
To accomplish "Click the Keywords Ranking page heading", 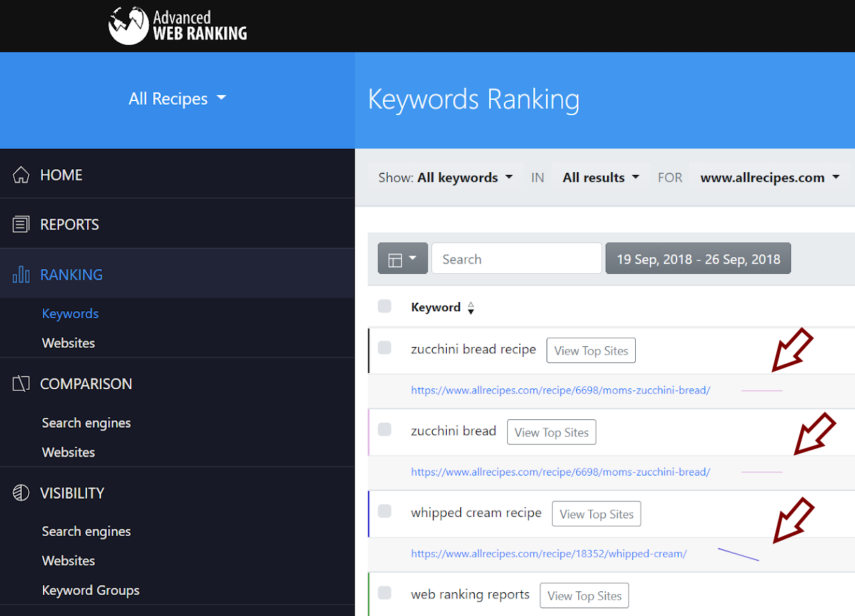I will [x=474, y=99].
